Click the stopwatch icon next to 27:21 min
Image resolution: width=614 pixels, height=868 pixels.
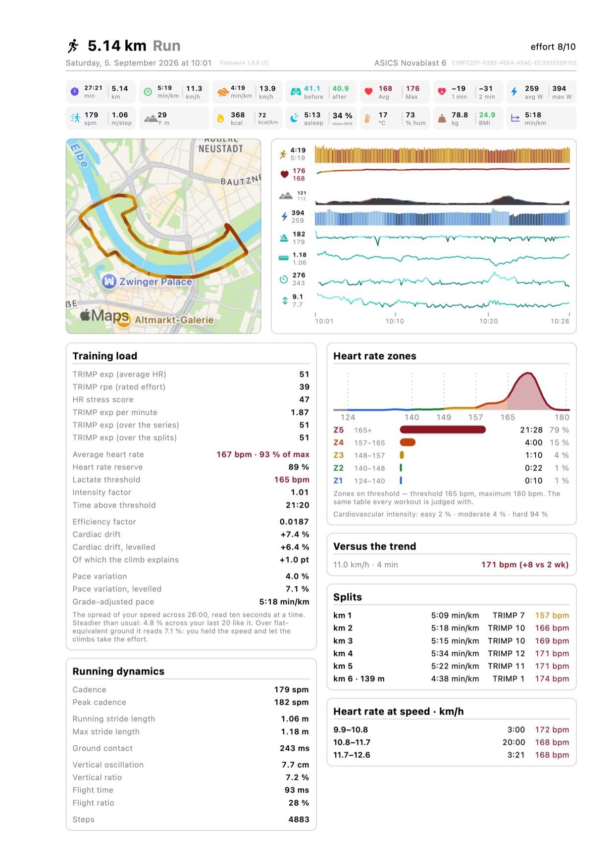(75, 92)
